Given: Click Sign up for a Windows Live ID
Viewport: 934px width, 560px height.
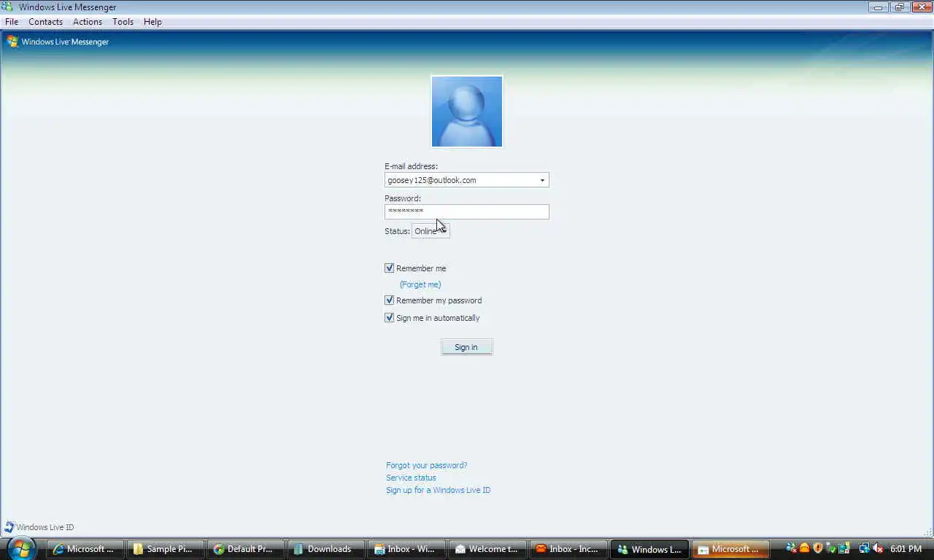Looking at the screenshot, I should (439, 490).
